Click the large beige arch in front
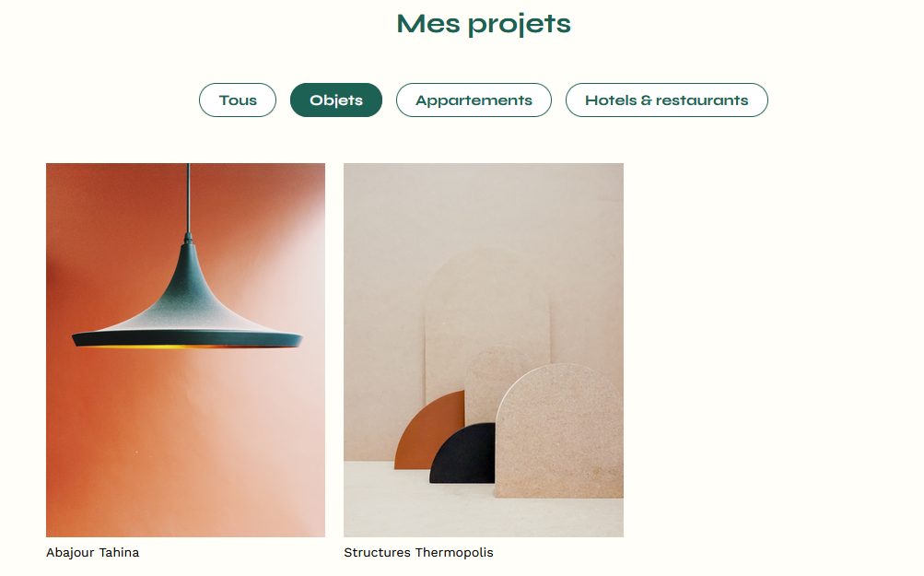The image size is (924, 576). click(x=558, y=431)
